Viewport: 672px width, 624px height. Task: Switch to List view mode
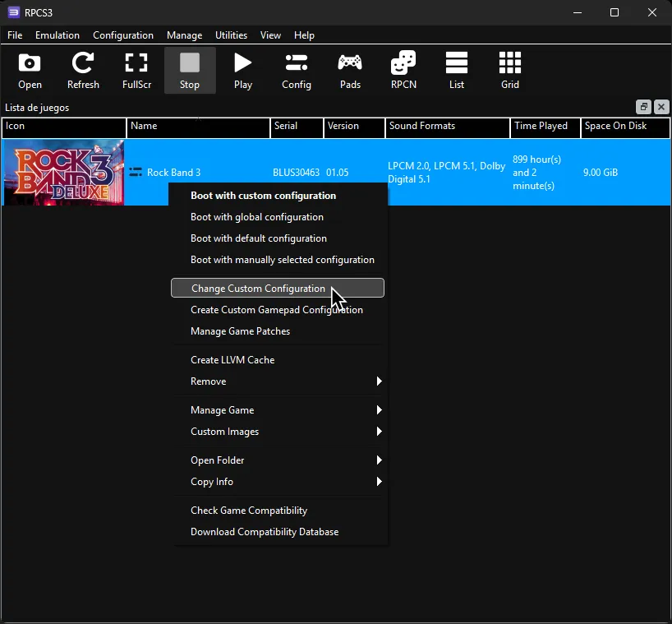pos(457,70)
